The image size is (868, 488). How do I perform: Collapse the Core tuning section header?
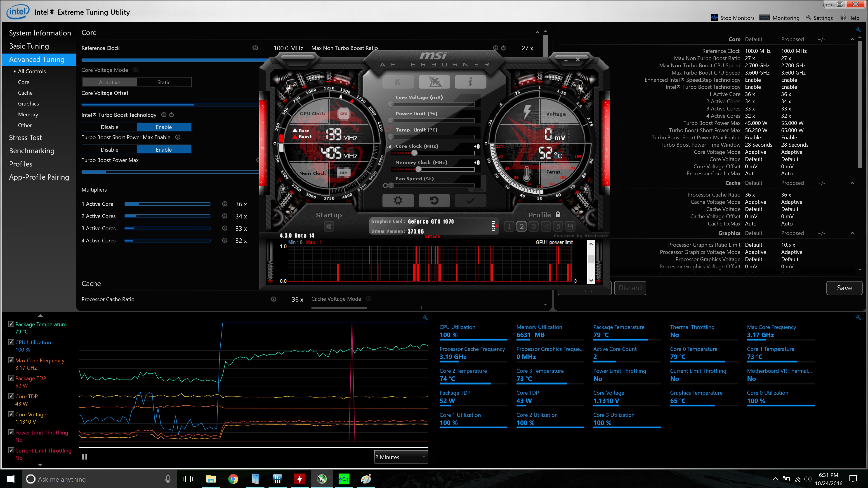point(538,33)
